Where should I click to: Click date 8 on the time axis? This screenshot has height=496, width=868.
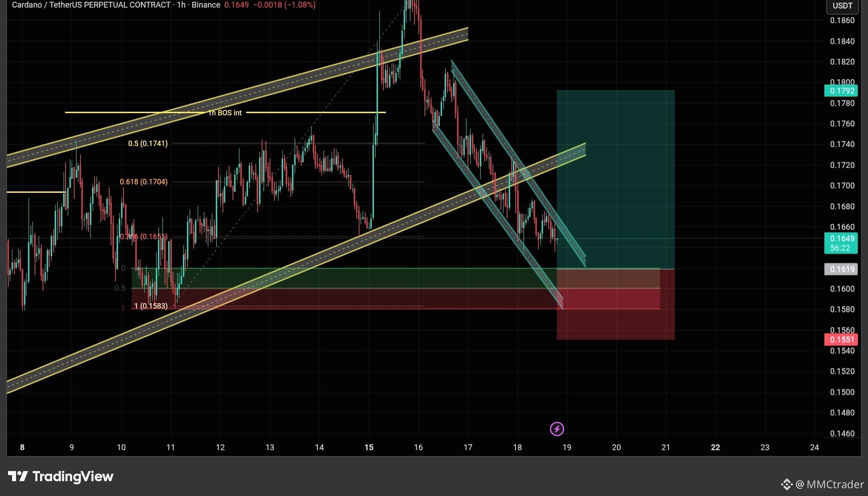coord(22,447)
